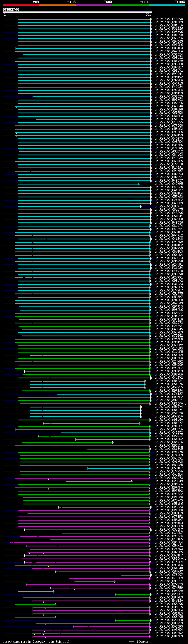Click UniRef100_A5B4G2 label
Viewport: 188px width, 644px height.
[x=169, y=129]
